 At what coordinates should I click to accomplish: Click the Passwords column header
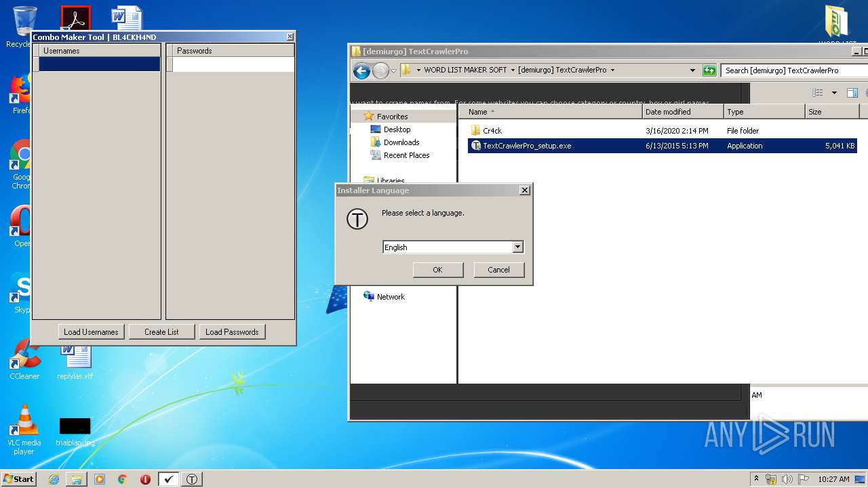pos(234,51)
